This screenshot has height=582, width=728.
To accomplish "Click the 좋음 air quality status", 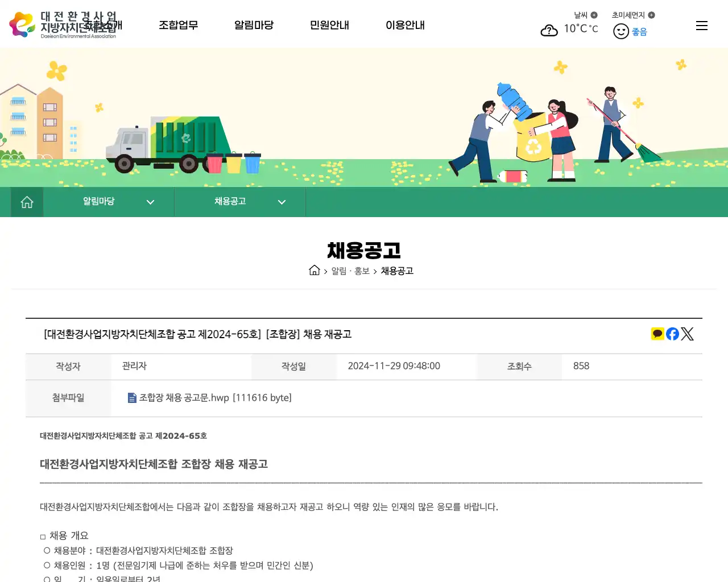I will coord(639,31).
